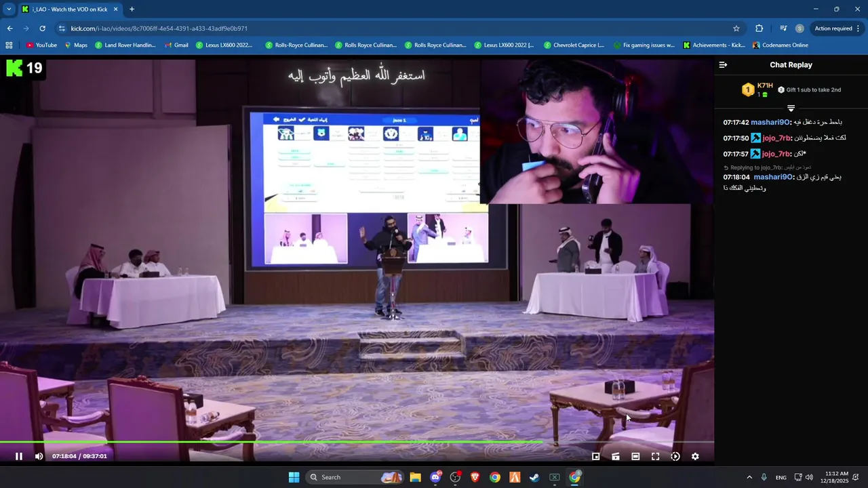
Task: Mute the video volume speaker icon
Action: [39, 456]
